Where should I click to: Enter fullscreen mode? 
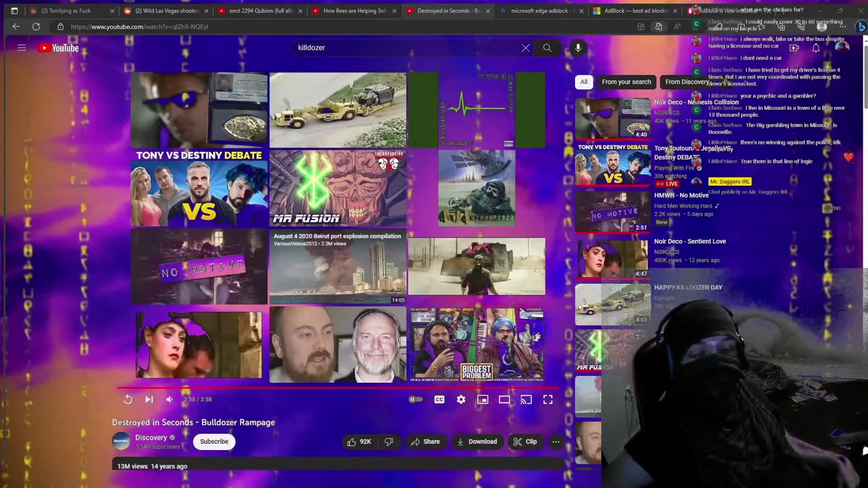[x=548, y=400]
